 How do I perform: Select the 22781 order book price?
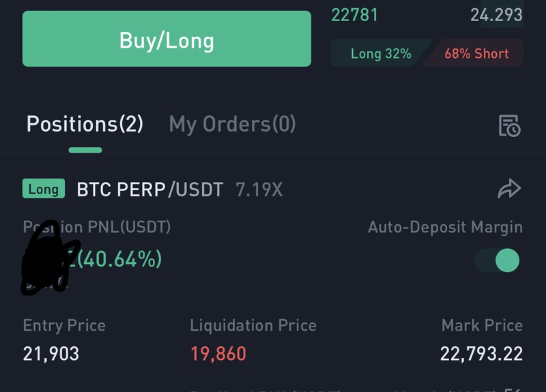(354, 15)
